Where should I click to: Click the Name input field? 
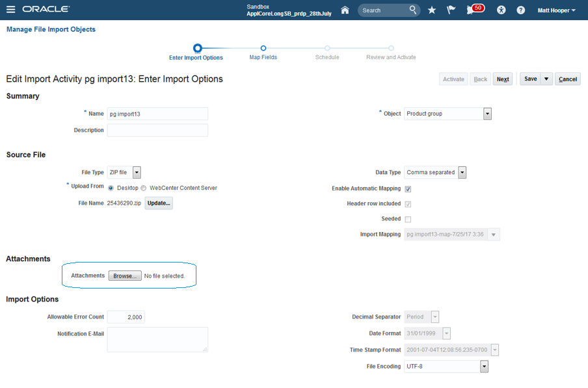coord(157,114)
